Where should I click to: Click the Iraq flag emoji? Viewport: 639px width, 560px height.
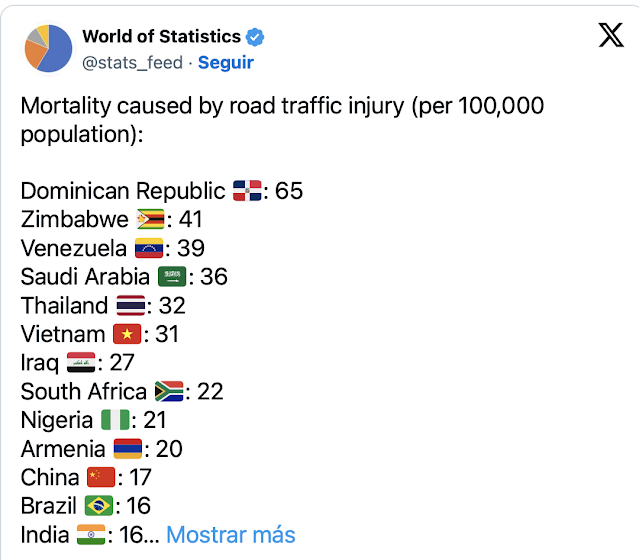click(81, 363)
